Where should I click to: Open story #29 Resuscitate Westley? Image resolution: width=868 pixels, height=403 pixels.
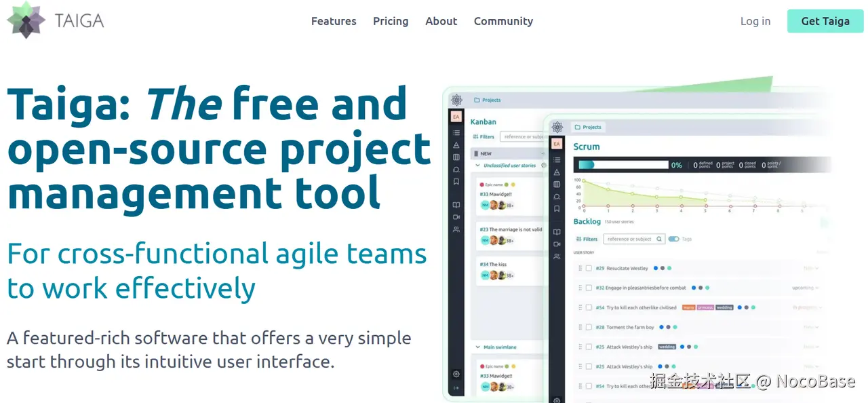[x=622, y=269]
